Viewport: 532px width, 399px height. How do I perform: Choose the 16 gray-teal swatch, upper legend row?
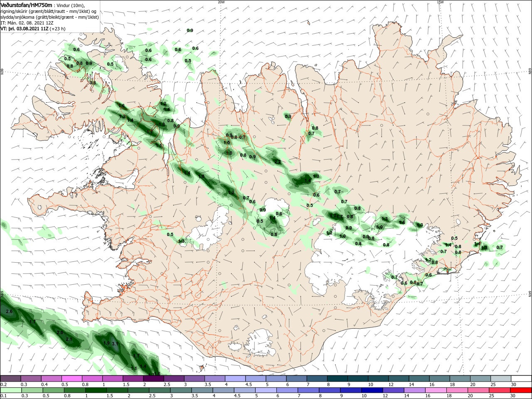click(x=439, y=379)
